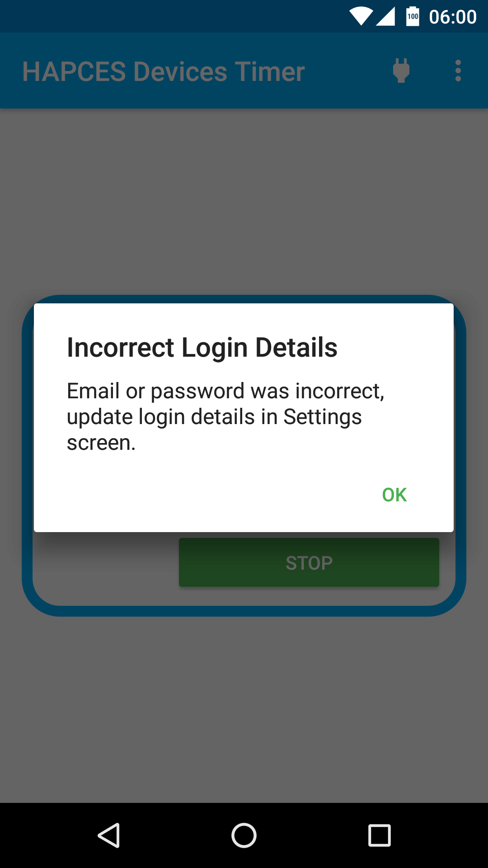Tap the 06:00 clock in status bar
The height and width of the screenshot is (868, 488).
(x=453, y=17)
